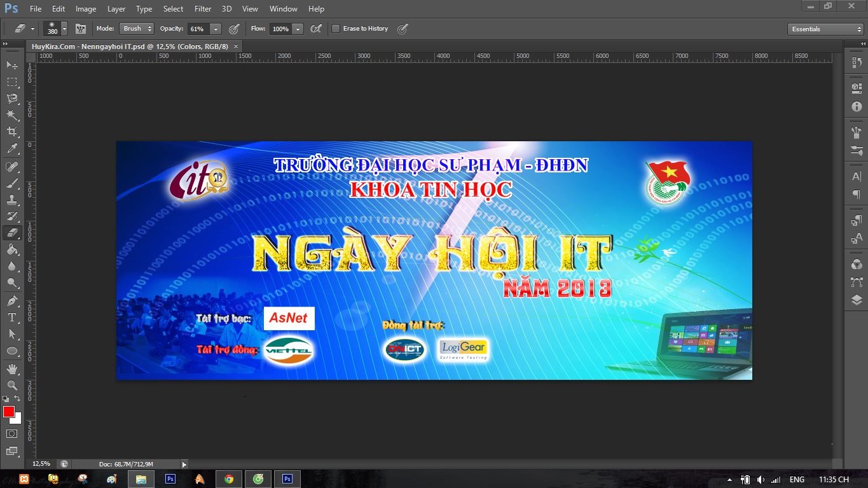Select the Magic Wand tool
Image resolution: width=868 pixels, height=488 pixels.
pos(12,115)
